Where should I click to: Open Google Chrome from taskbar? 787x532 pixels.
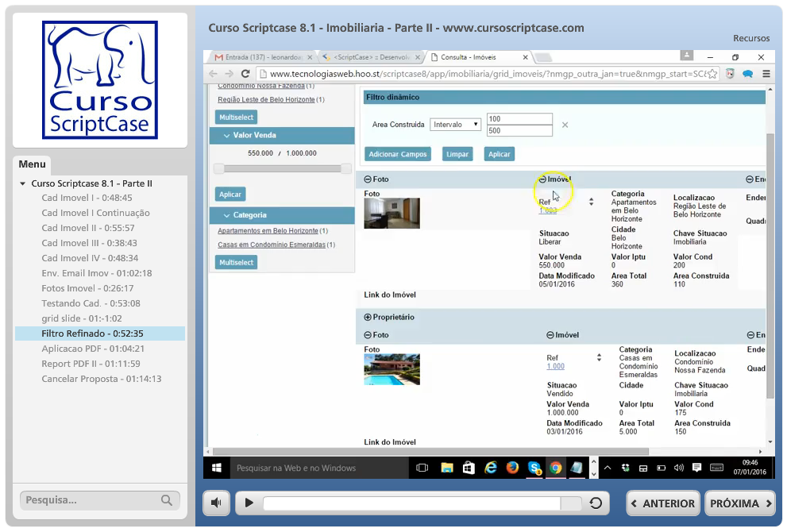coord(556,468)
